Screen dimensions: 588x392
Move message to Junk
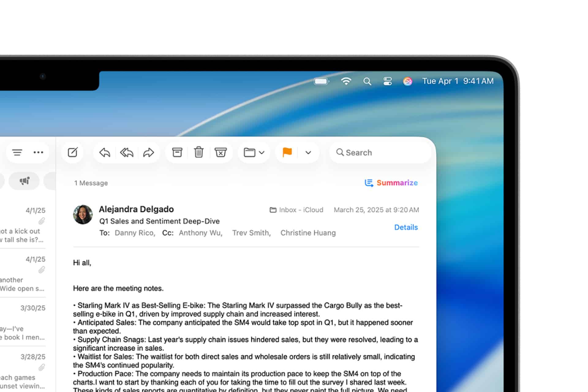[221, 152]
